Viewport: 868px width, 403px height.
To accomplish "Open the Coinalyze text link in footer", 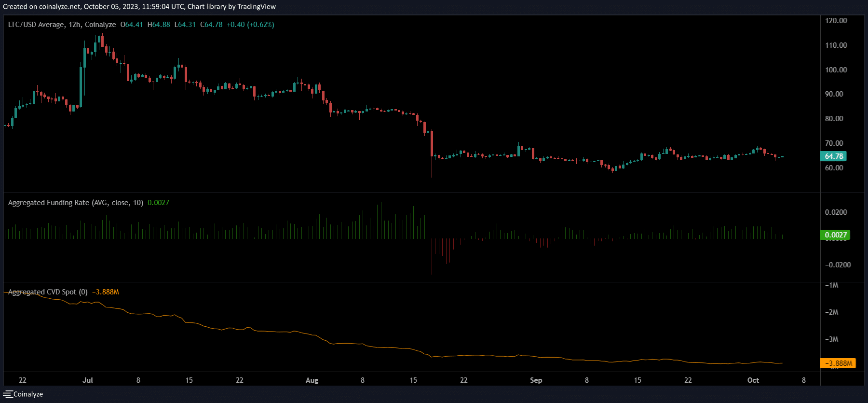I will coord(28,394).
